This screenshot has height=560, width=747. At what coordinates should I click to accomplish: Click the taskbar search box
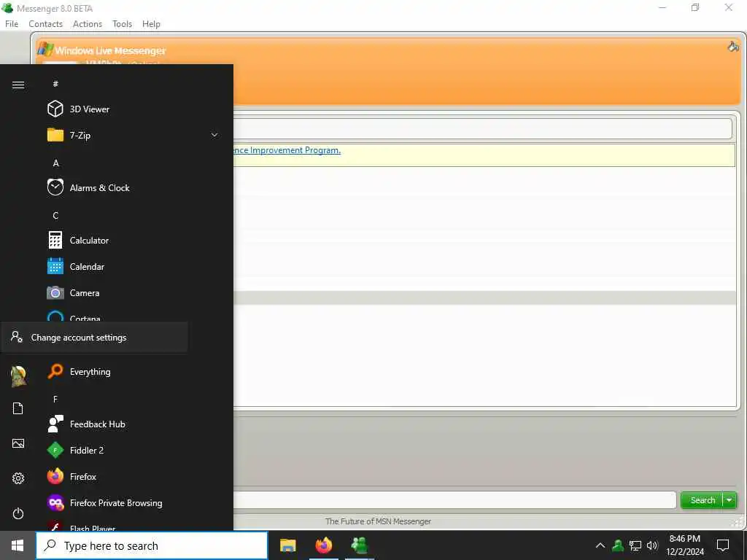pyautogui.click(x=152, y=545)
